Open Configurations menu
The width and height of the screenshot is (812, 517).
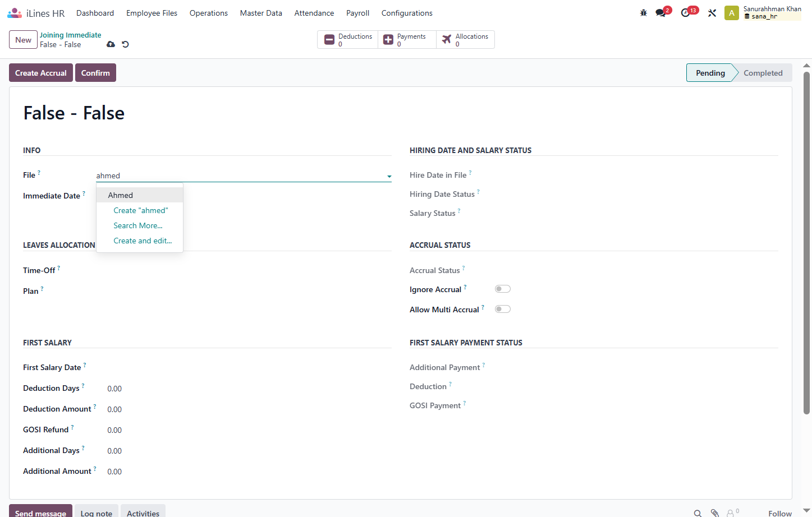[407, 13]
